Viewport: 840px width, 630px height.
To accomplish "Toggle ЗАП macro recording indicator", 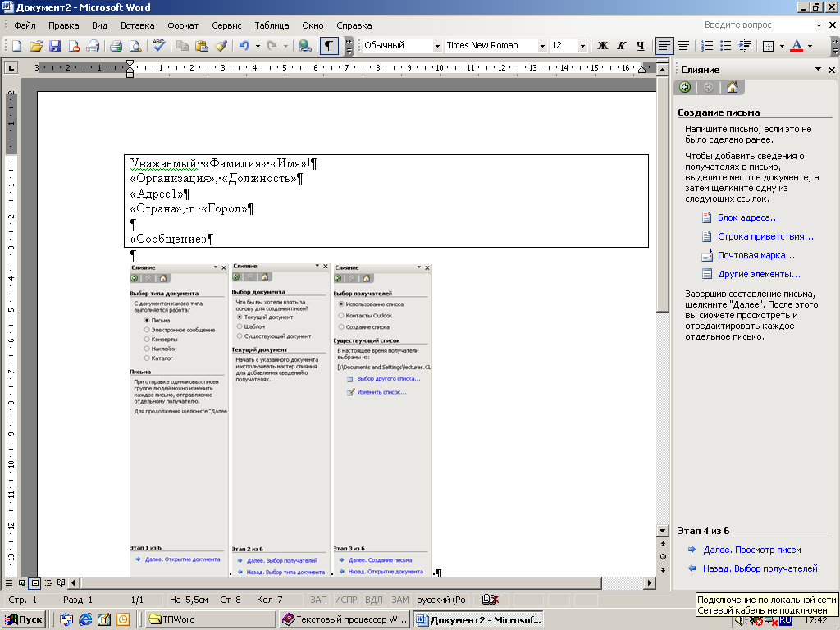I will click(x=318, y=600).
